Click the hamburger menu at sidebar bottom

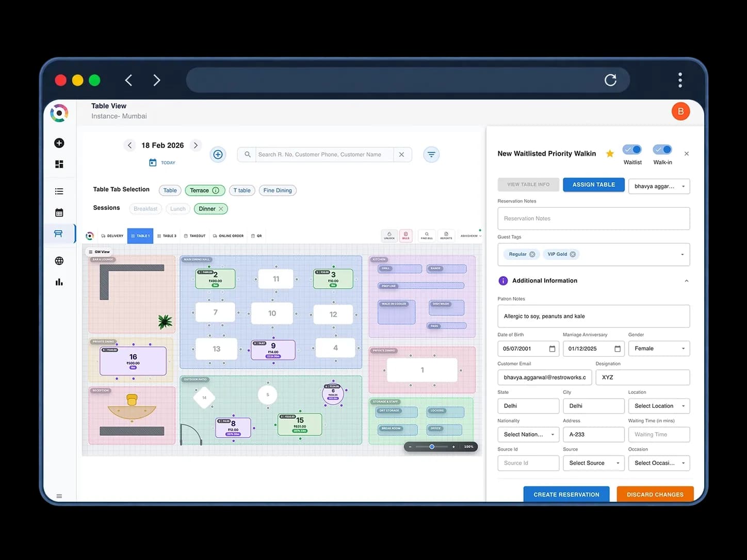pos(59,496)
